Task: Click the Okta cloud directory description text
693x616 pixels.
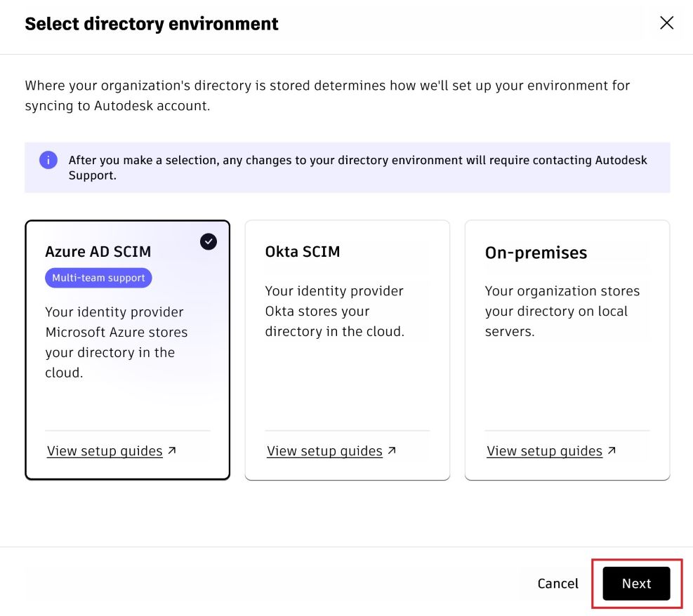Action: click(x=334, y=311)
